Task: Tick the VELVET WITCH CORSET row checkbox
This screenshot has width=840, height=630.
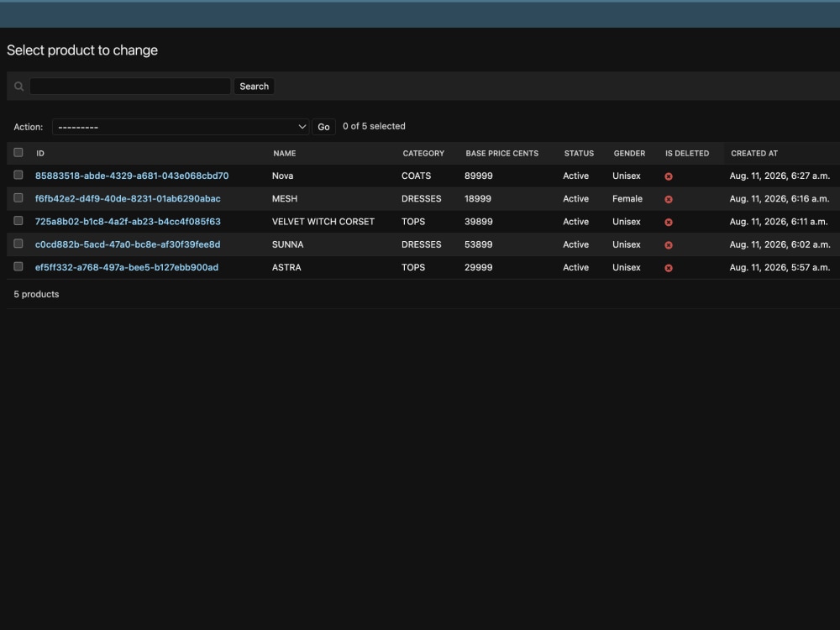Action: point(18,221)
